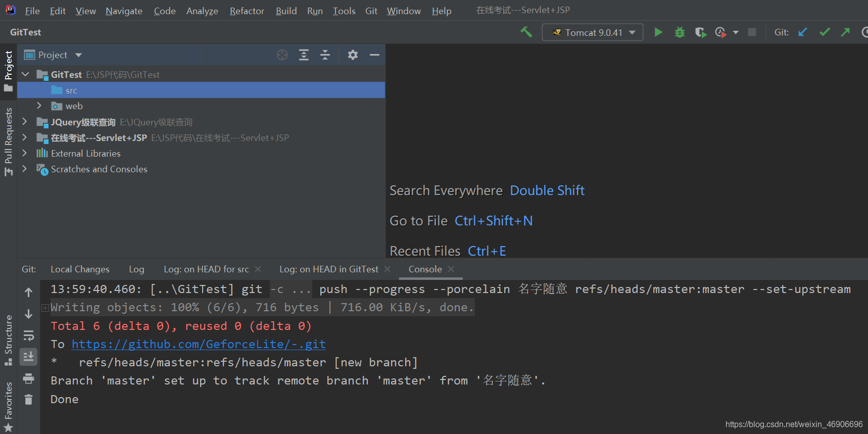The height and width of the screenshot is (434, 868).
Task: Toggle scroll to end in console
Action: point(29,357)
